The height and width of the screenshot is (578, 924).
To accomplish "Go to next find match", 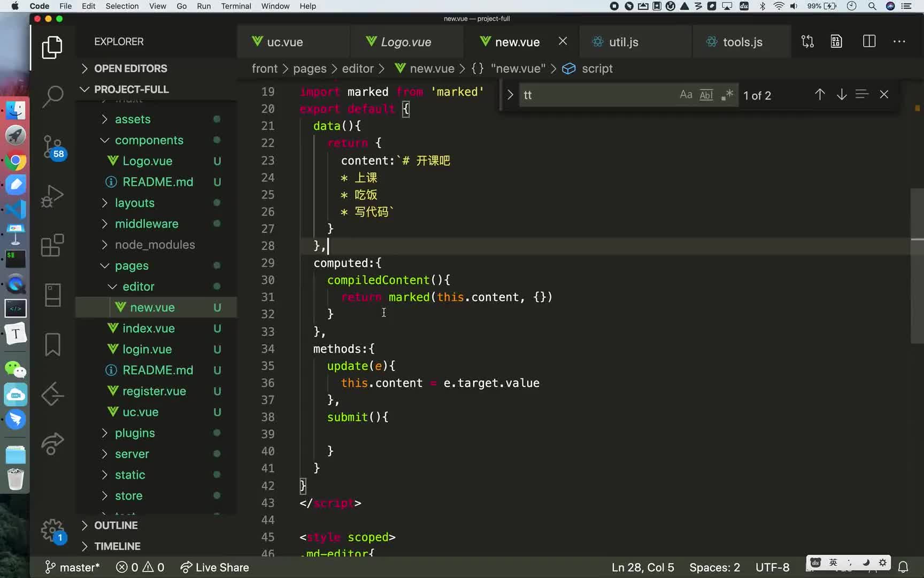I will click(x=842, y=95).
